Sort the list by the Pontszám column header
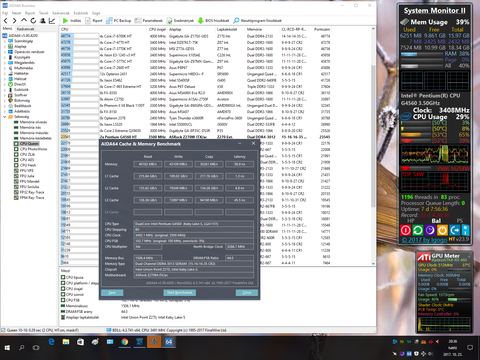 click(x=321, y=29)
